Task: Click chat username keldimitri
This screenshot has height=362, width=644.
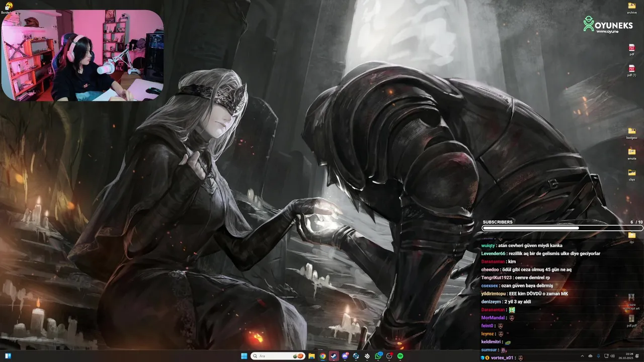Action: 491,342
